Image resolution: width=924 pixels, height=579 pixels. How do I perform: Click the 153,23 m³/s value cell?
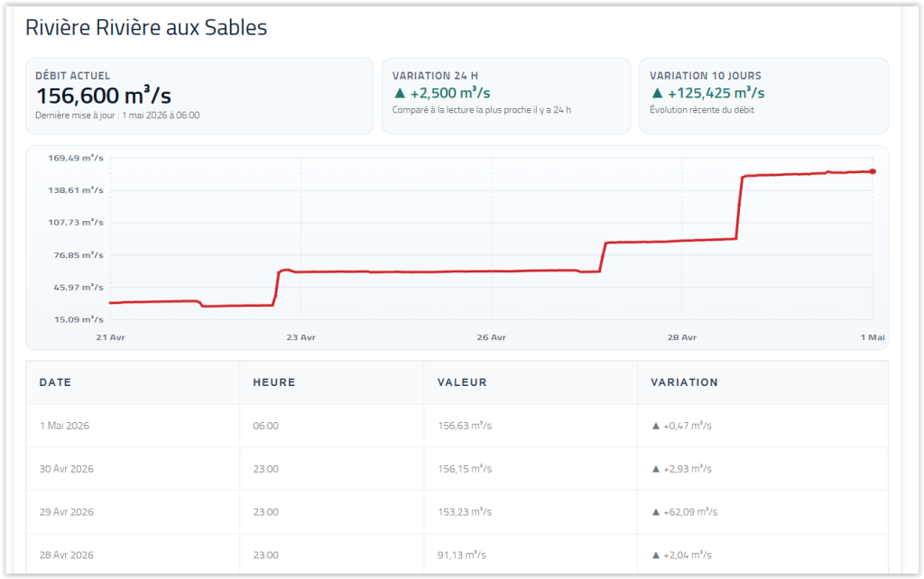[x=465, y=512]
